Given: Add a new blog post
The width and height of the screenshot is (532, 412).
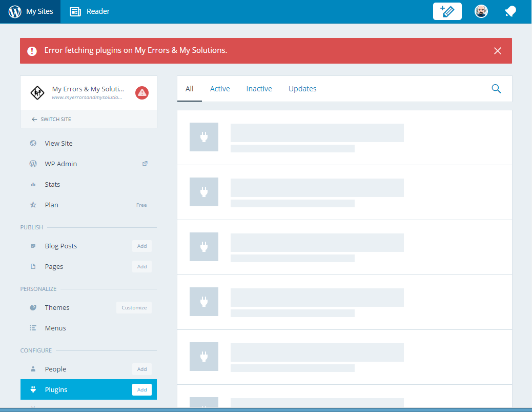Looking at the screenshot, I should point(142,246).
